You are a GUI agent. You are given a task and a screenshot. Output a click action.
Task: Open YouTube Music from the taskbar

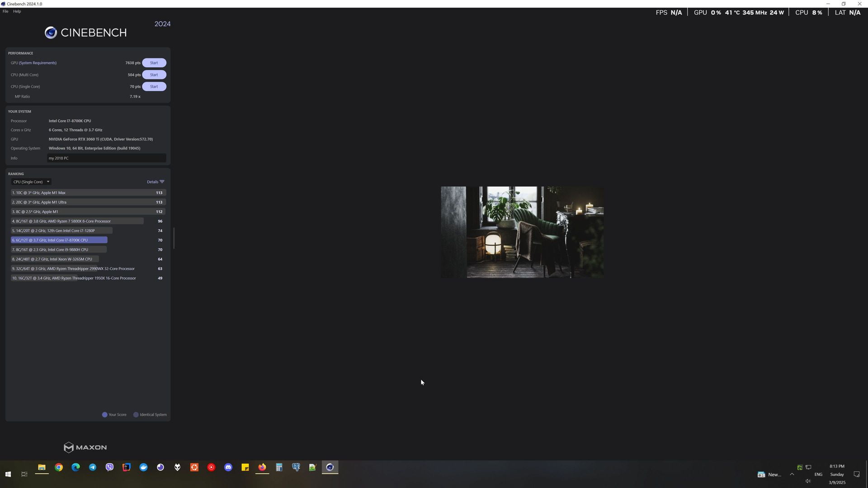point(211,468)
